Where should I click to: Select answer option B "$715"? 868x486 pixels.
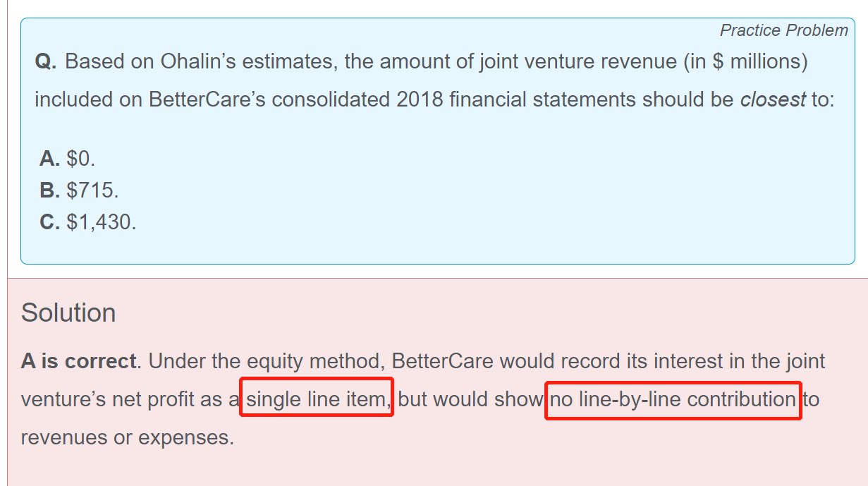point(79,190)
